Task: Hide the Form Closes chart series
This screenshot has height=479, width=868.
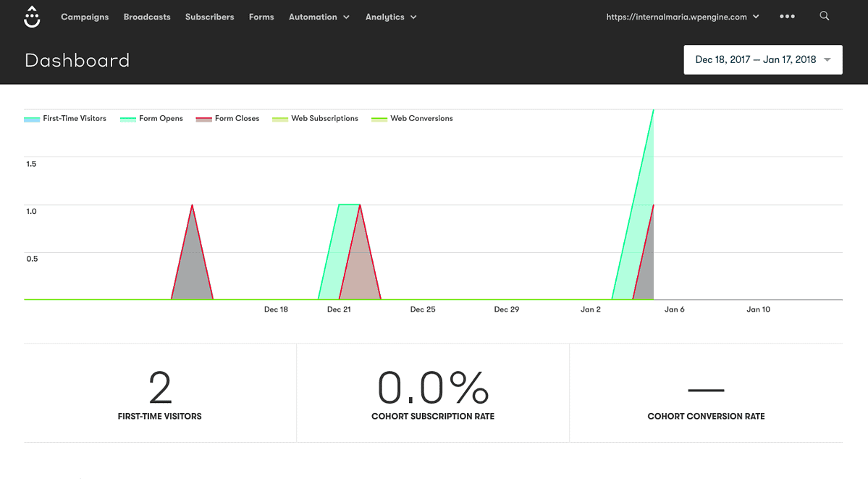Action: click(228, 118)
